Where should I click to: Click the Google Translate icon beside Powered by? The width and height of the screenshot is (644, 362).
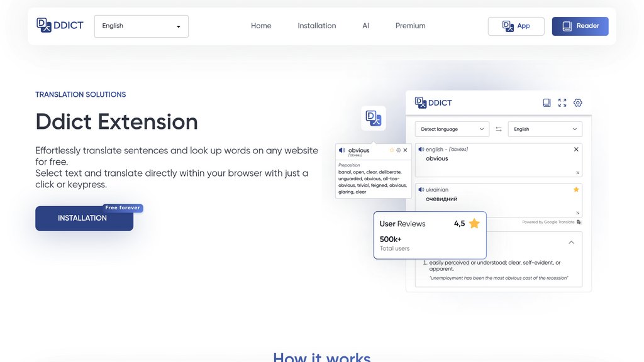click(x=579, y=222)
